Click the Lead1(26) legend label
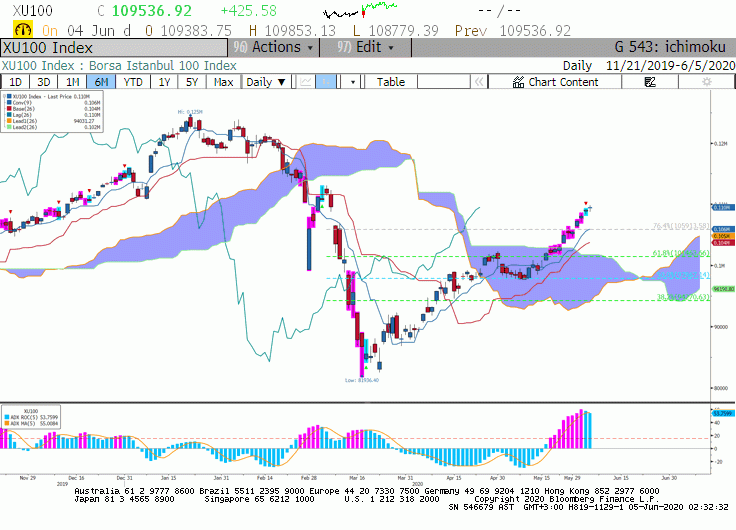Screen dimensions: 736x530 (x=25, y=121)
